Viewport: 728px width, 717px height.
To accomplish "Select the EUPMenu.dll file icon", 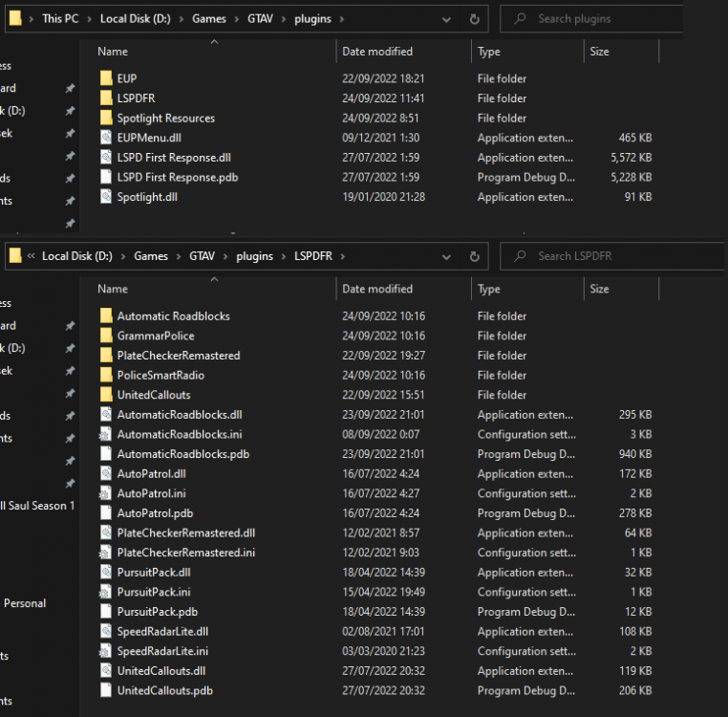I will [106, 138].
